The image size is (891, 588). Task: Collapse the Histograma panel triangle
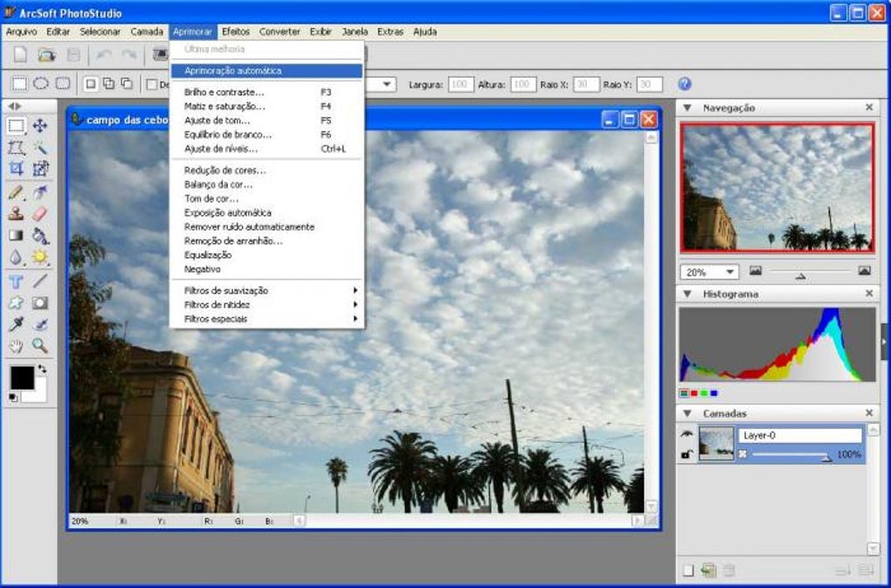[x=687, y=294]
